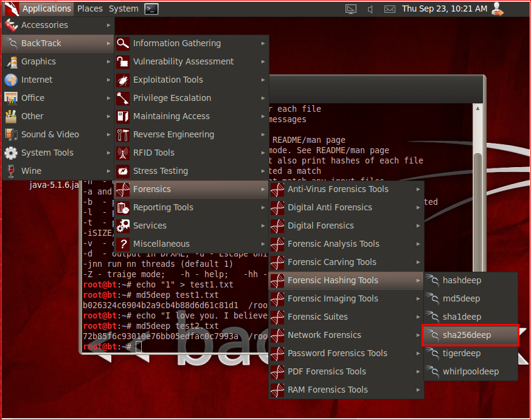Select Forensic Hashing Tools entry
The width and height of the screenshot is (531, 420).
346,280
